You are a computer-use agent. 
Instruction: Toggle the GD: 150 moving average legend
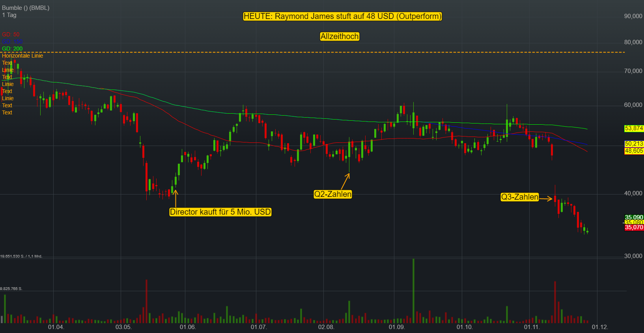(12, 41)
